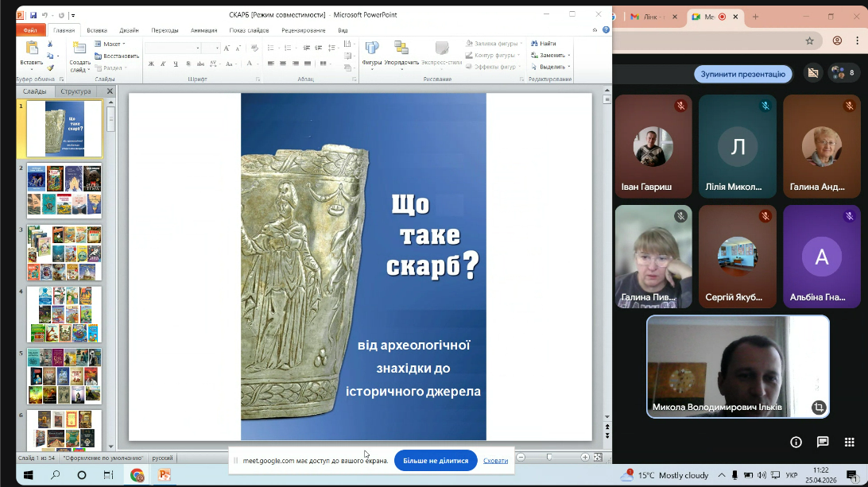Open PowerPoint help question mark icon
Image resolution: width=868 pixels, height=487 pixels.
606,30
